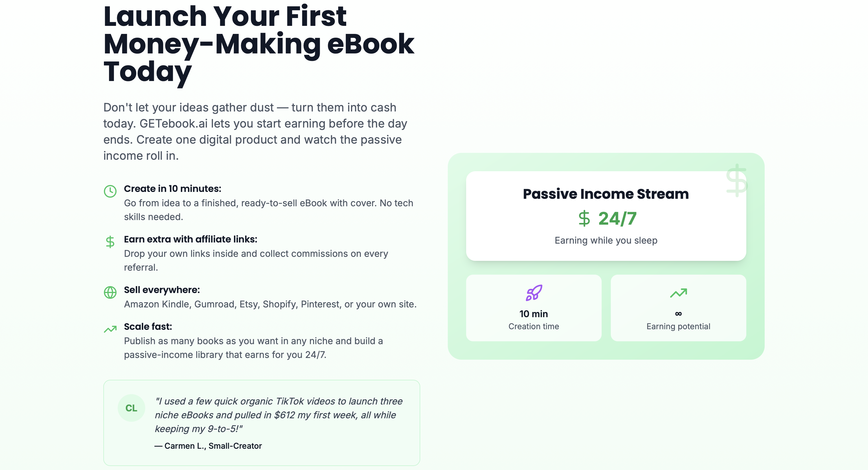Click the trending arrow icon beside Scale fast

[x=110, y=329]
